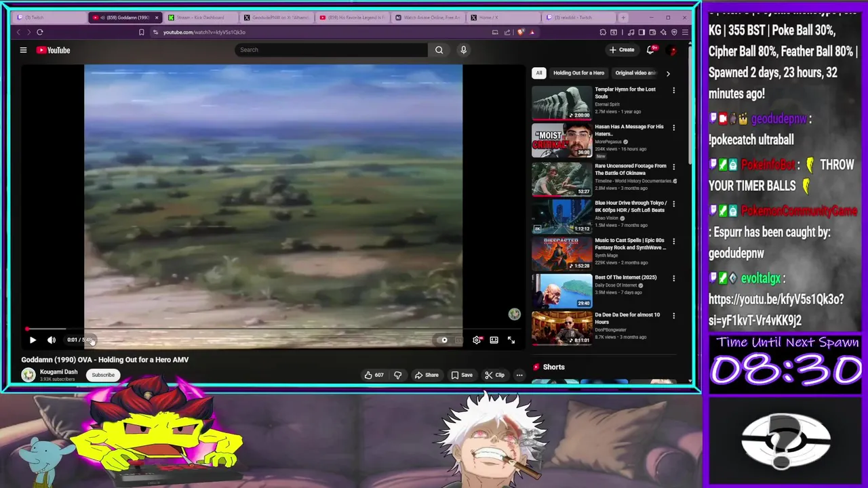Close the Goddamn (1990) YouTube tab
Viewport: 868px width, 488px height.
[157, 18]
